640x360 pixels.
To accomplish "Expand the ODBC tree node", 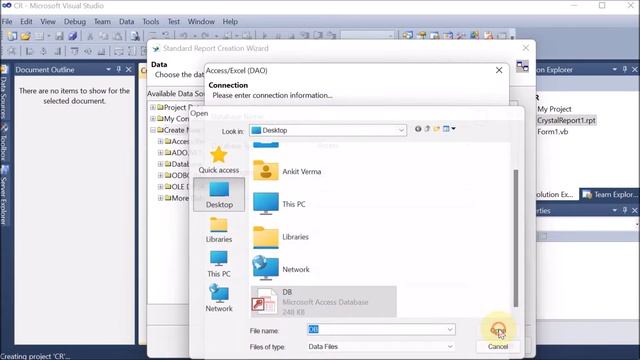I will tap(160, 176).
